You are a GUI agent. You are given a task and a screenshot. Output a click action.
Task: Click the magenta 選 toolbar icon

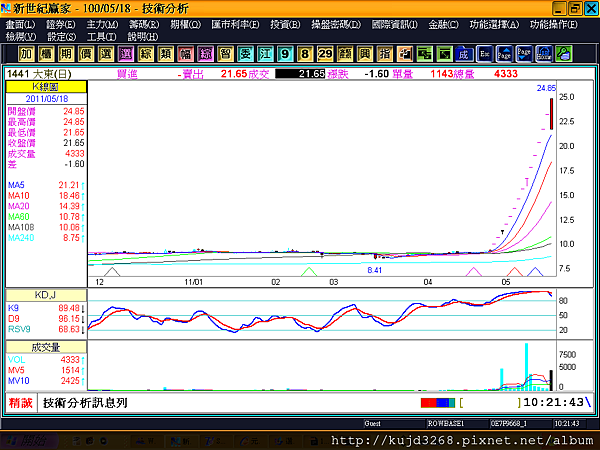pos(126,54)
